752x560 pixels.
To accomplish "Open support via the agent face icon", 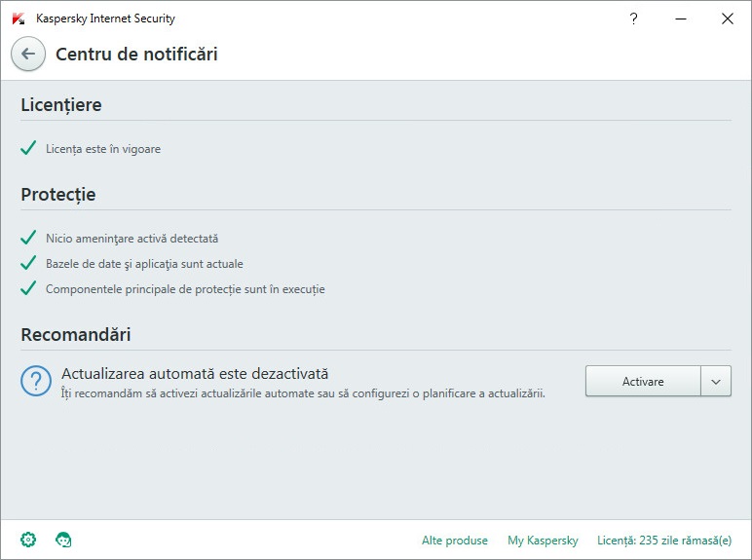I will [64, 539].
